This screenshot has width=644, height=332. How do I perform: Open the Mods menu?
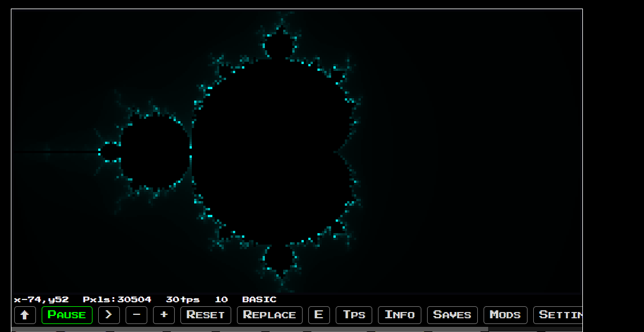[x=505, y=315]
